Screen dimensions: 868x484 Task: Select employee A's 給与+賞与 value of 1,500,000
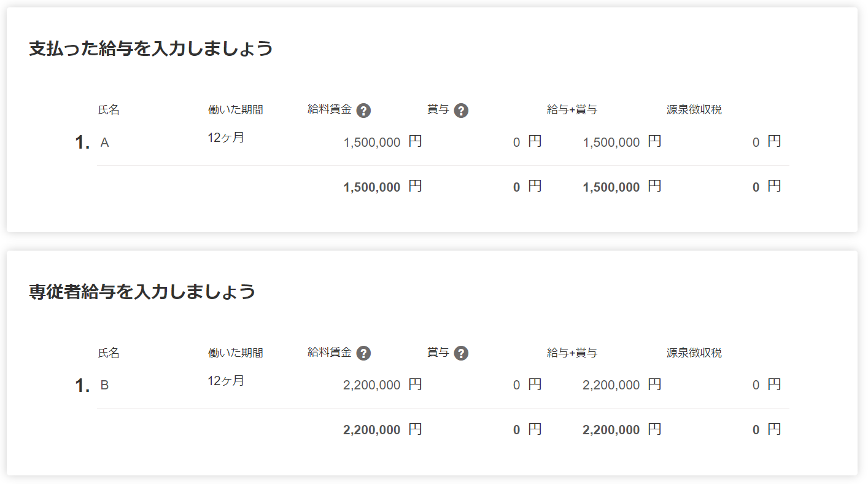611,142
